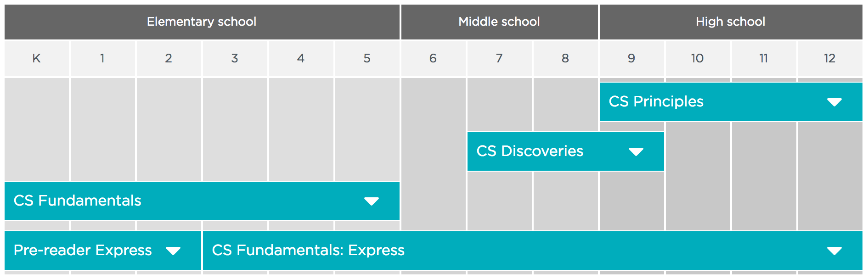
Task: Expand the CS Principles dropdown arrow
Action: pos(834,102)
